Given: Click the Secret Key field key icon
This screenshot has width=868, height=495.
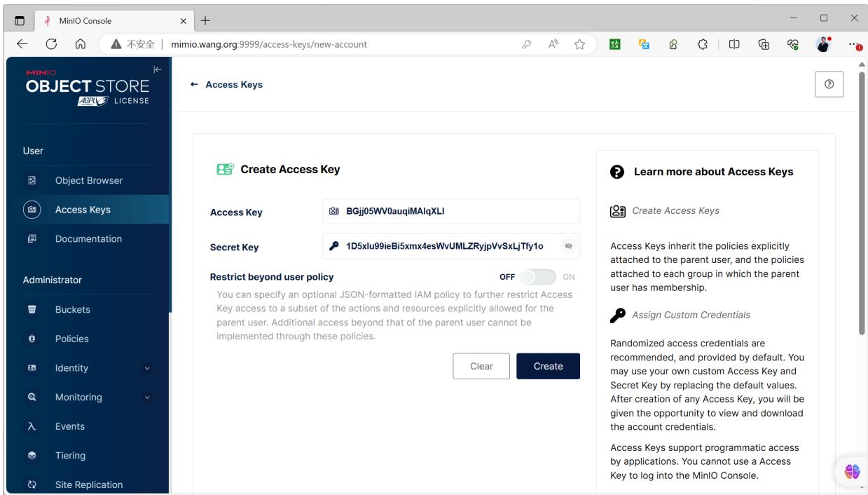Looking at the screenshot, I should [335, 246].
